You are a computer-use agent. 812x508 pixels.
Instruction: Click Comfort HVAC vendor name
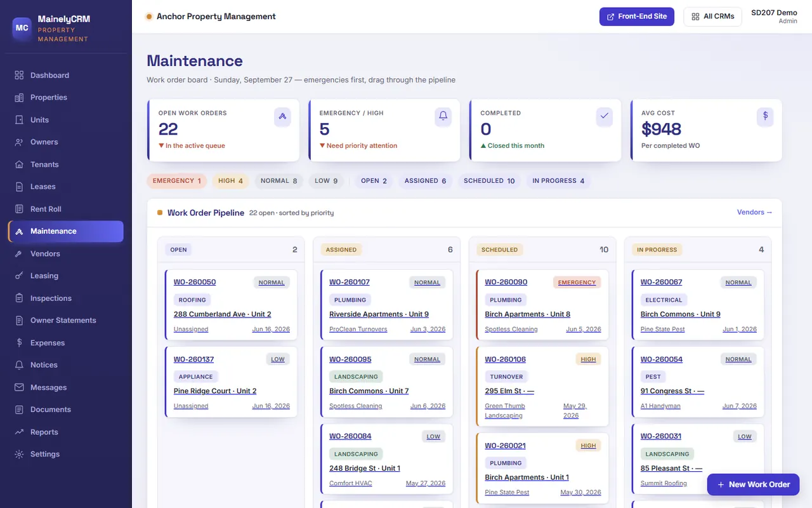pos(351,483)
